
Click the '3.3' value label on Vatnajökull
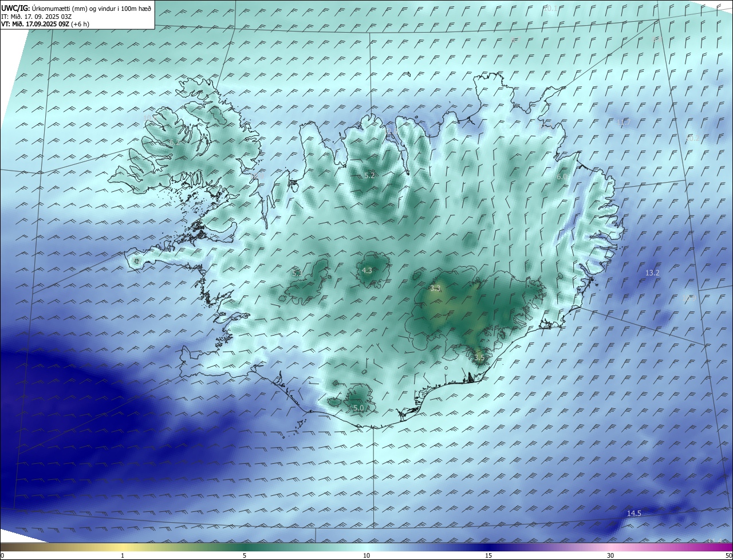click(x=435, y=289)
